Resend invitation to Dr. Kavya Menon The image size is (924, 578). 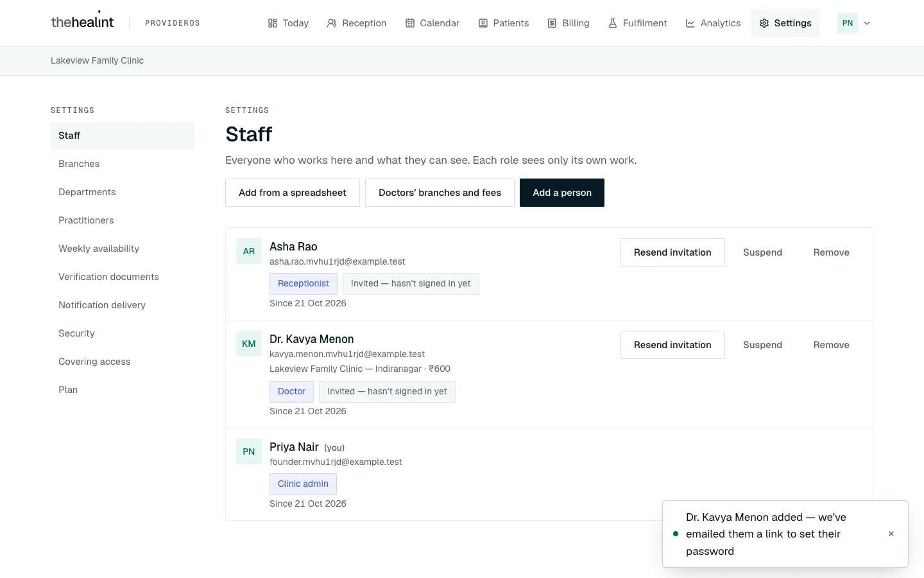coord(672,345)
